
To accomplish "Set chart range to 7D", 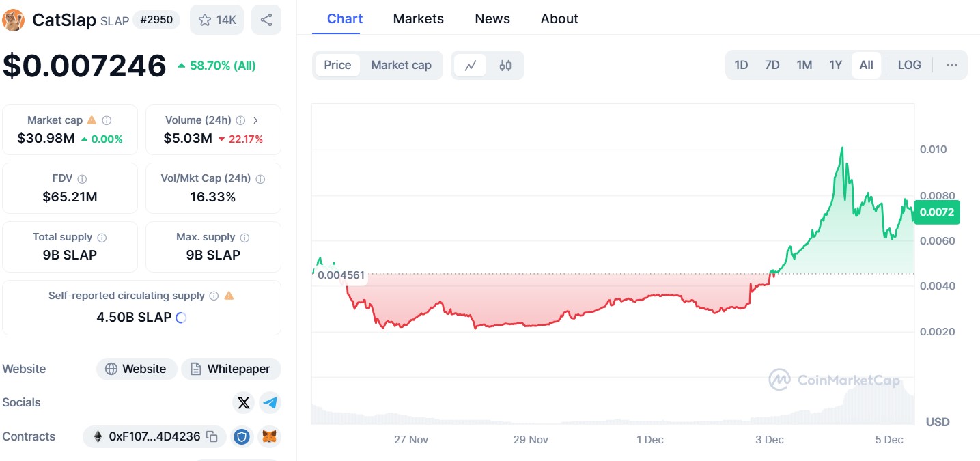I will click(772, 66).
